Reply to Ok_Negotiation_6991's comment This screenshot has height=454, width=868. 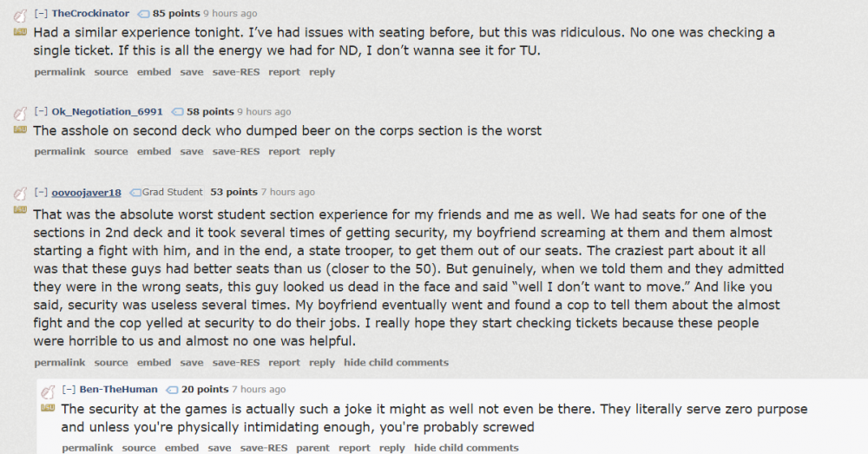pyautogui.click(x=321, y=152)
